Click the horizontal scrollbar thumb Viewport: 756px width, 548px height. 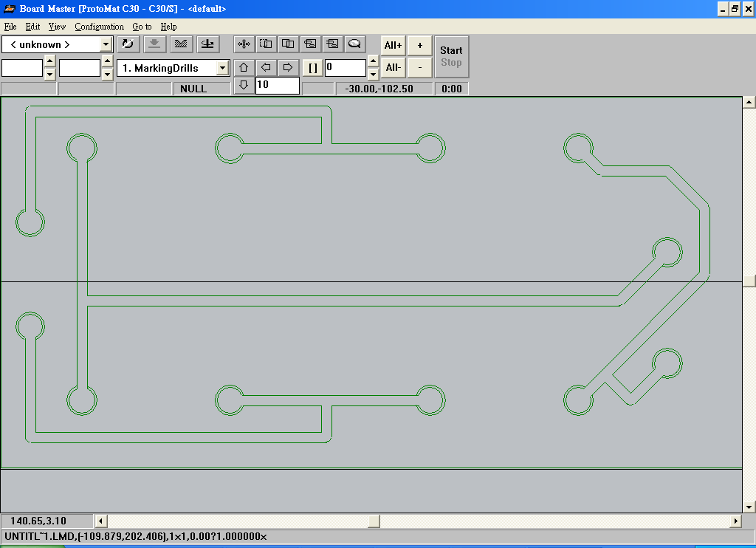coord(374,521)
